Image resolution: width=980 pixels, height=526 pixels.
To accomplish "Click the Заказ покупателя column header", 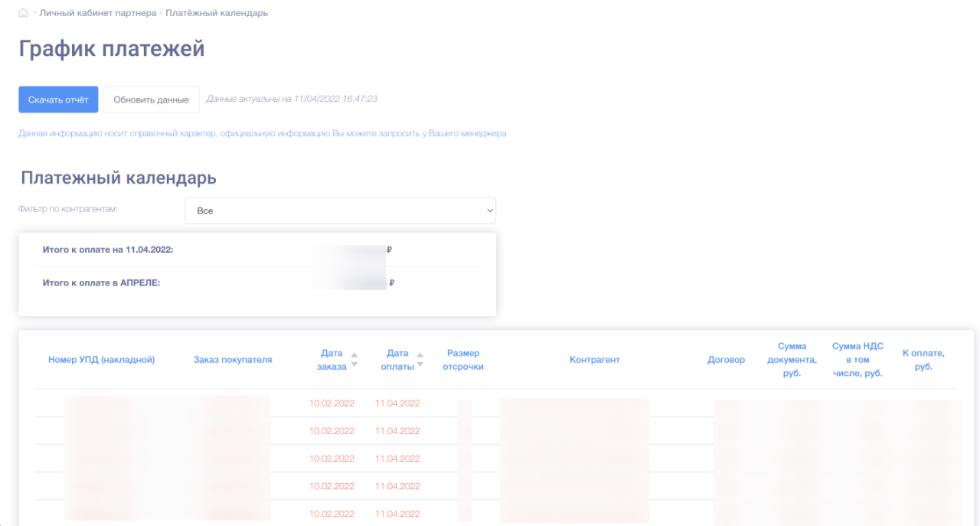I will pyautogui.click(x=233, y=360).
